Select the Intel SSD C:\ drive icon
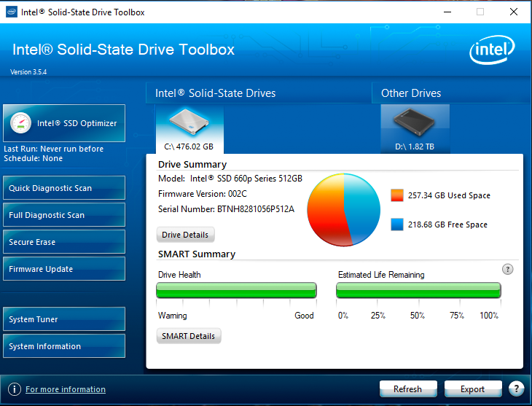This screenshot has height=406, width=532. 189,122
